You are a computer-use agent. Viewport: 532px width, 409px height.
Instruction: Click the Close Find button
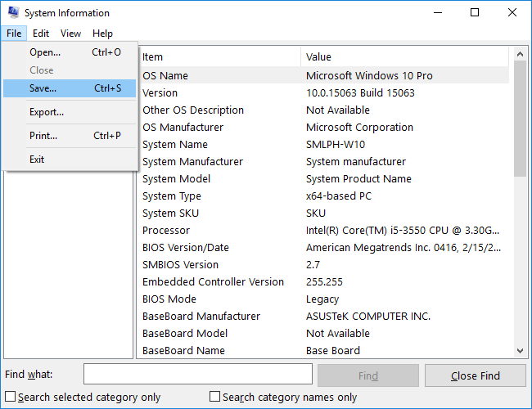[x=476, y=375]
